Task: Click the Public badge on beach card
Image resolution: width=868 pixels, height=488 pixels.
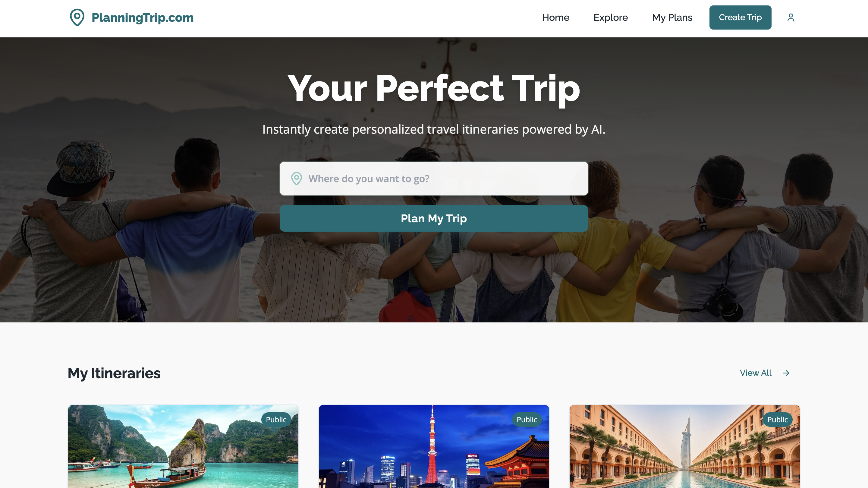Action: point(276,420)
